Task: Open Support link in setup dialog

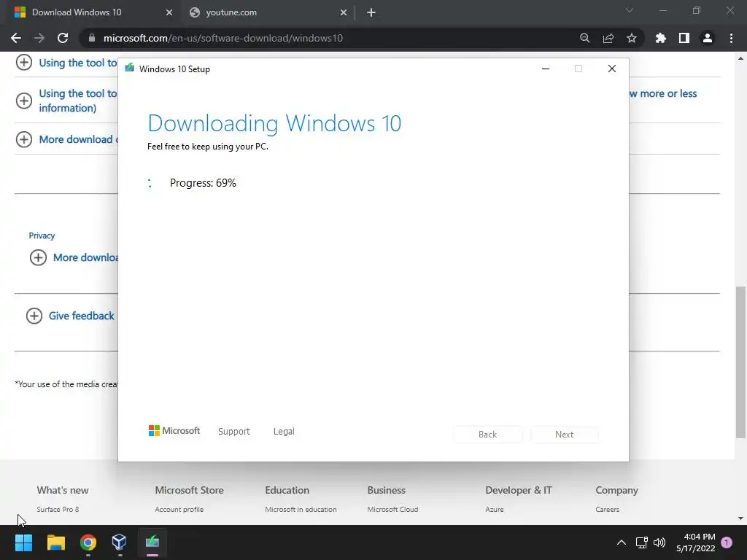Action: click(x=234, y=432)
